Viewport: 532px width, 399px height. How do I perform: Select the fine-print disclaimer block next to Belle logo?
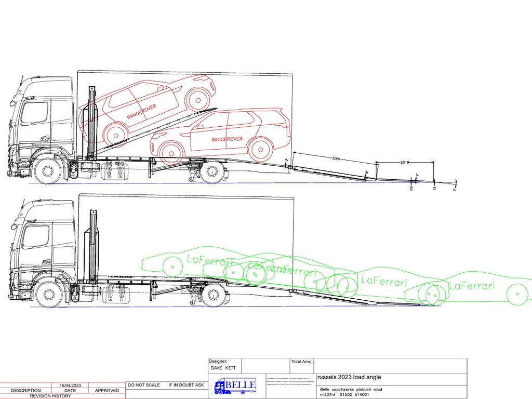(x=290, y=382)
